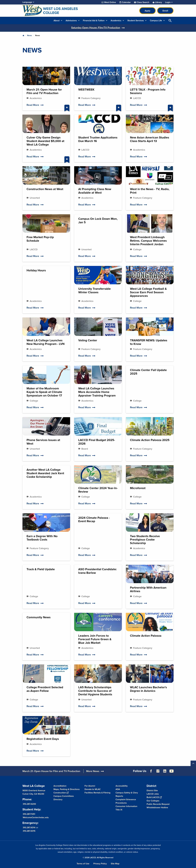The width and height of the screenshot is (196, 868).
Task: Click the bookmark ribbon on Open House card
Action: pyautogui.click(x=67, y=108)
